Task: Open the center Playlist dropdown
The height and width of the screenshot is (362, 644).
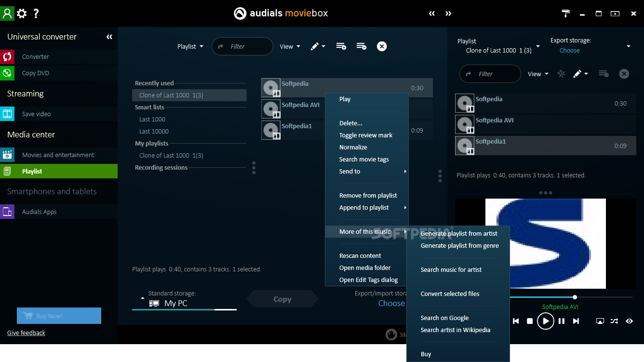Action: coord(190,47)
